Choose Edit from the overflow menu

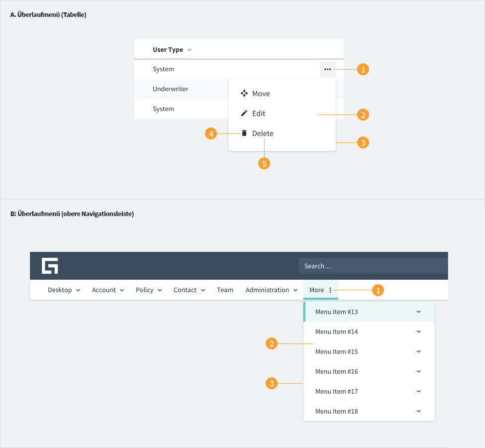point(259,113)
